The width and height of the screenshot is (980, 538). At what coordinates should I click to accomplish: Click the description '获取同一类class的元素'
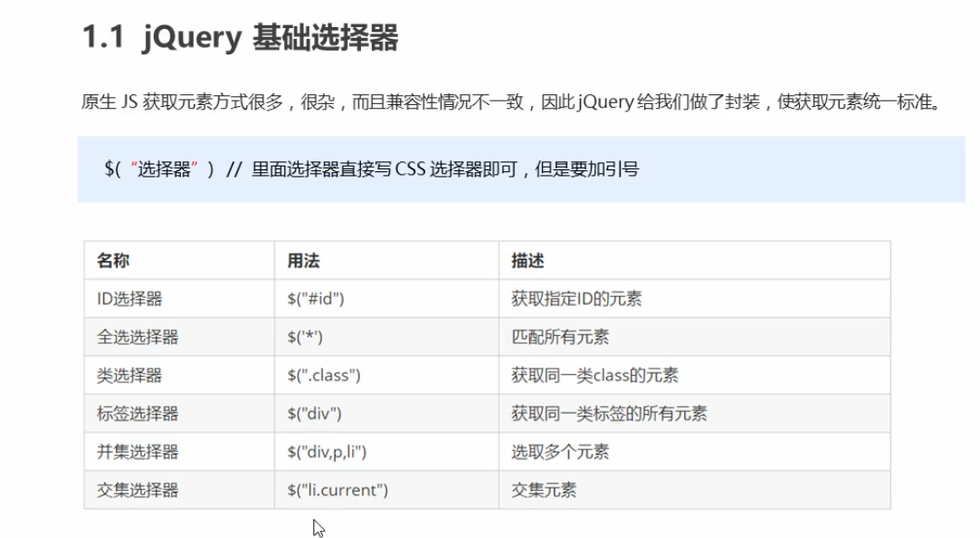(595, 375)
